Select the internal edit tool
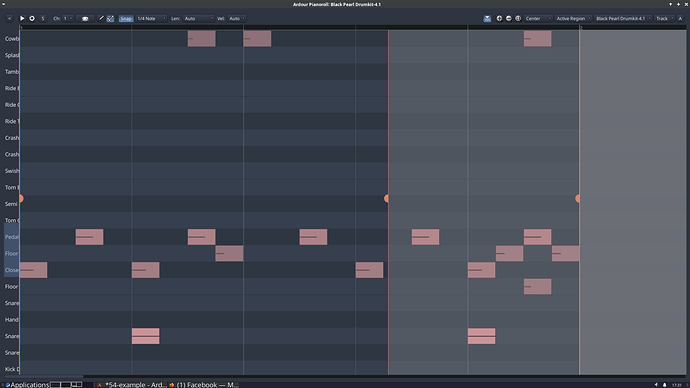This screenshot has width=690, height=388. click(110, 18)
